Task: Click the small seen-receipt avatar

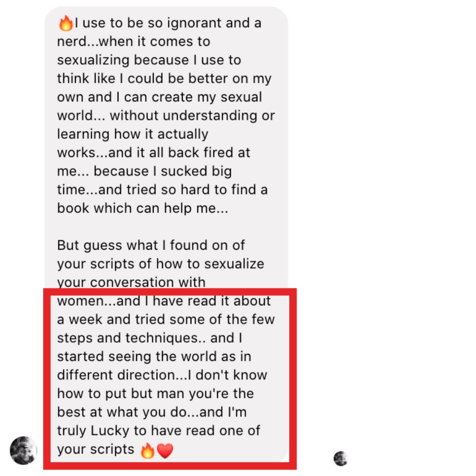Action: click(x=340, y=458)
